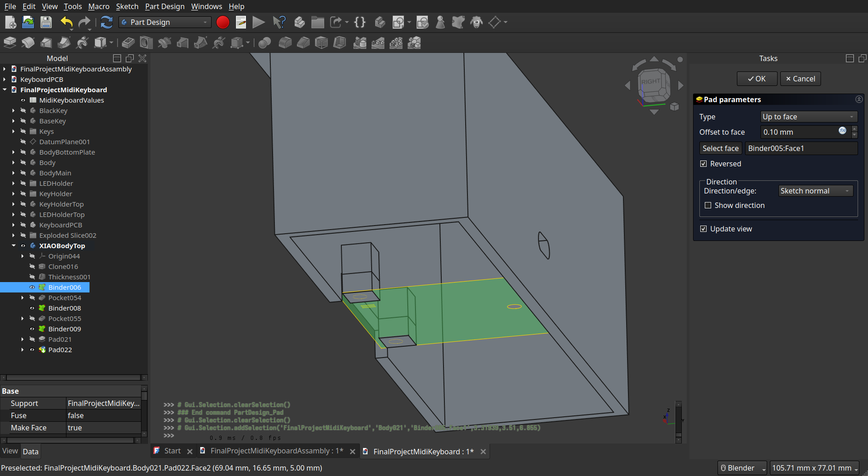Open the Macro menu
The image size is (868, 476).
pyautogui.click(x=99, y=6)
